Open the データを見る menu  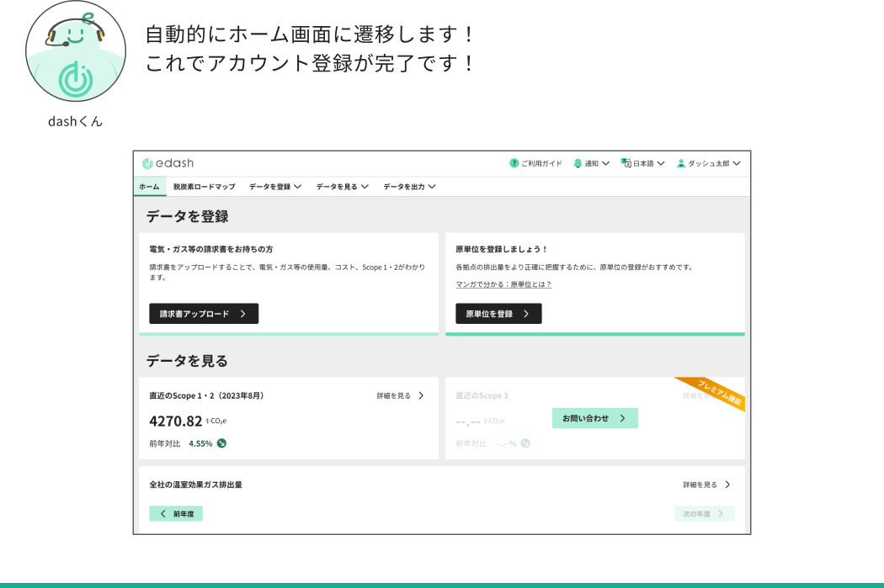342,187
